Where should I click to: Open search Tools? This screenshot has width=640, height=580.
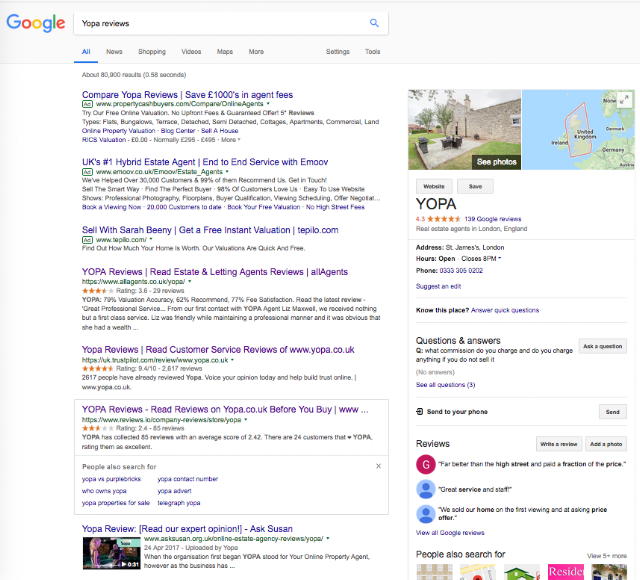373,52
